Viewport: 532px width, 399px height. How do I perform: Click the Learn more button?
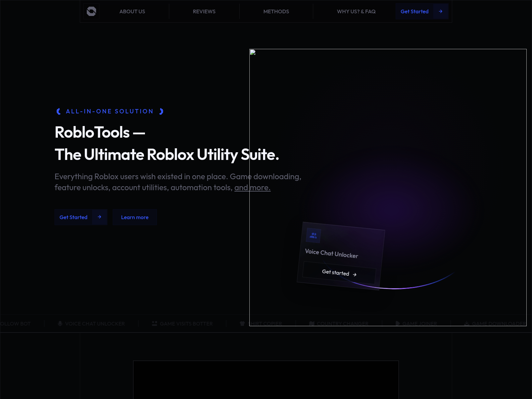[135, 217]
